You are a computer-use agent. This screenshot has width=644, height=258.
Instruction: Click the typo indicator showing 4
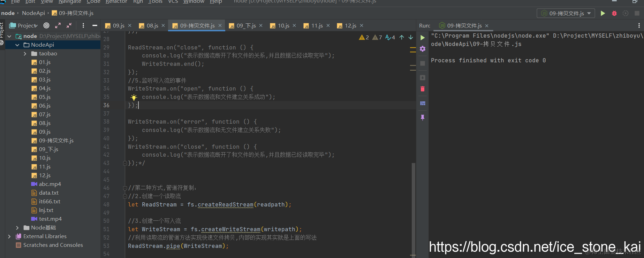(390, 37)
